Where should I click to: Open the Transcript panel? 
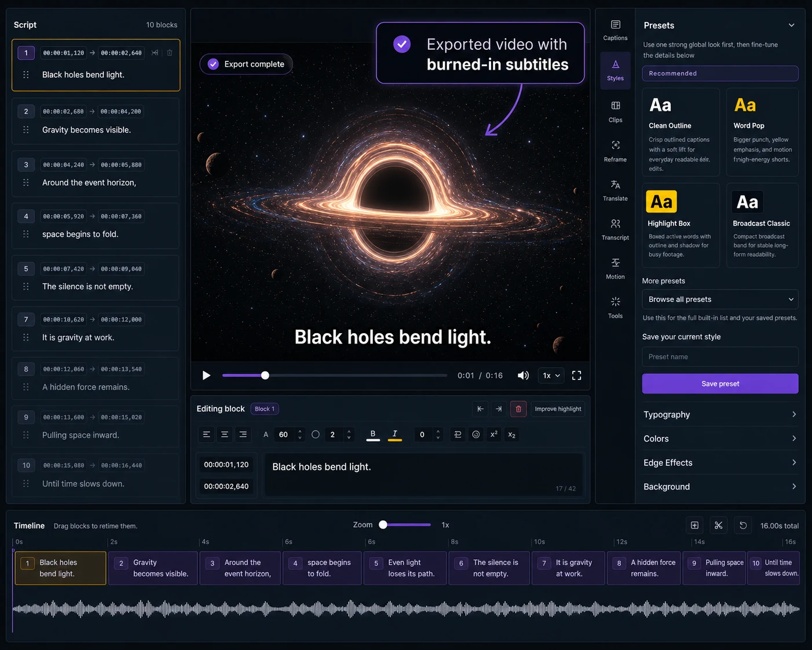click(615, 229)
